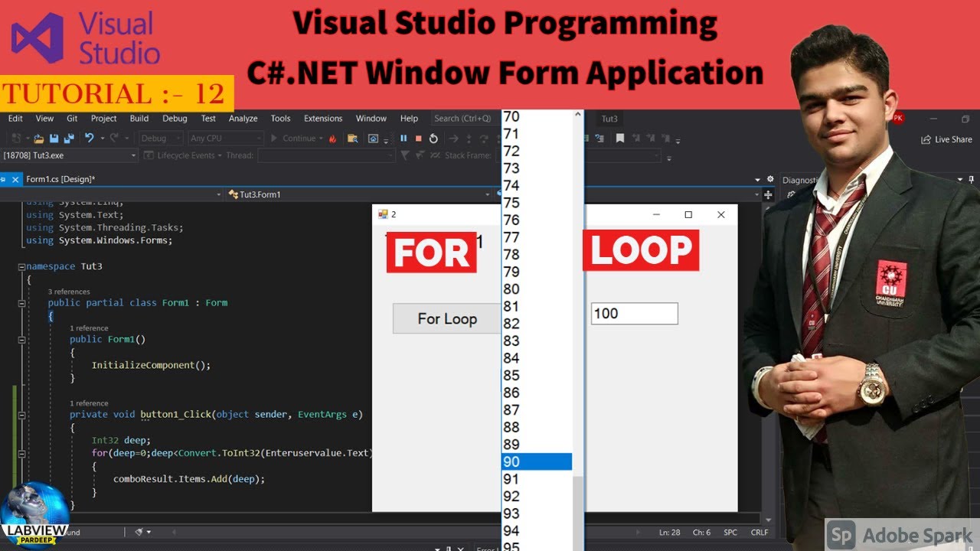Image resolution: width=980 pixels, height=551 pixels.
Task: Collapse the Form1 class block
Action: point(21,303)
